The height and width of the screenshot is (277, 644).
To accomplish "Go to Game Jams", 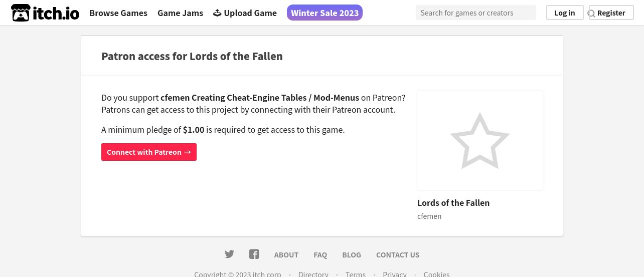I will [180, 13].
